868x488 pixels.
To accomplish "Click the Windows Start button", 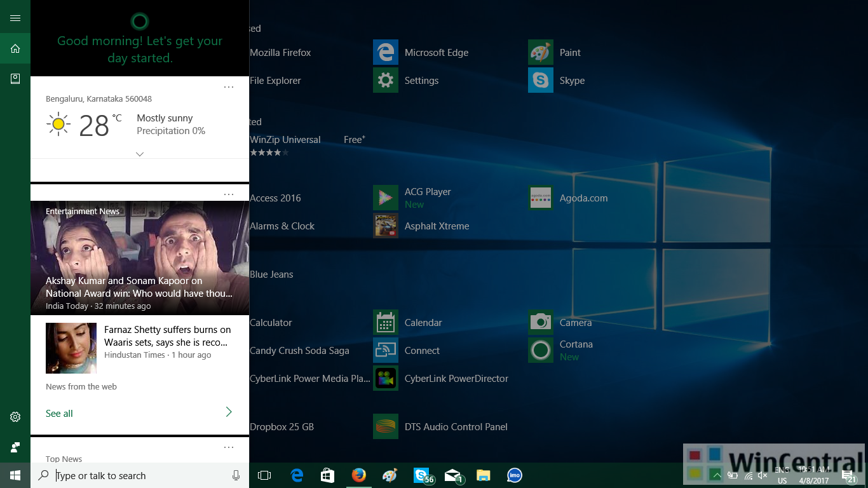I will point(15,475).
